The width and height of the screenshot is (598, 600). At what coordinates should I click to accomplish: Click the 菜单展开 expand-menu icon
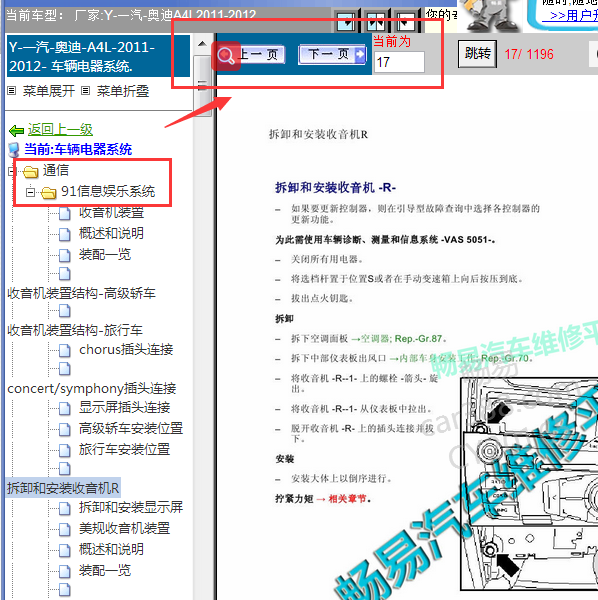[11, 91]
